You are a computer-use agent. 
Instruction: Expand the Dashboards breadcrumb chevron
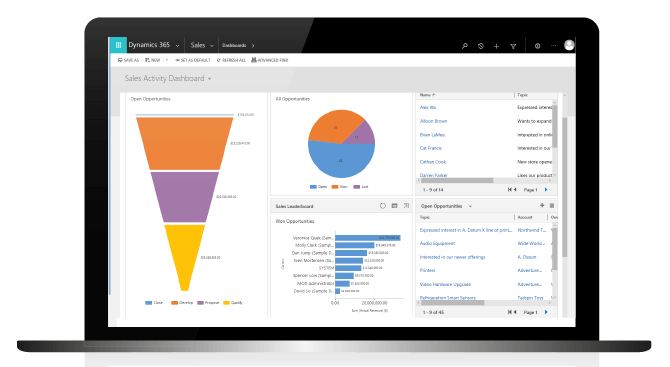pos(253,46)
